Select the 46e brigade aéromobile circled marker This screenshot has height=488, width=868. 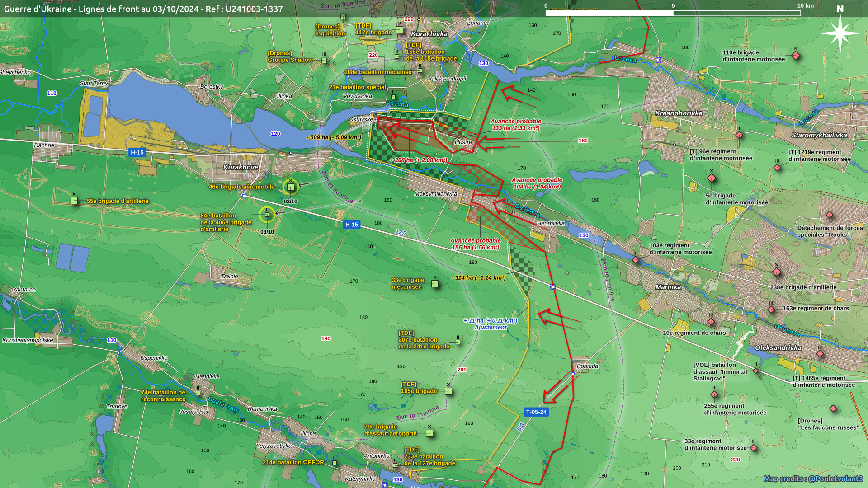tap(290, 187)
